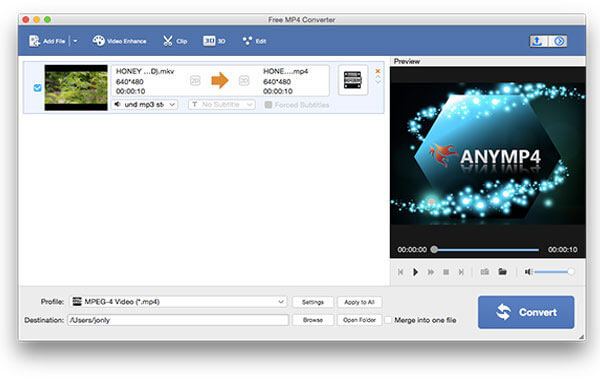Select the Clip scissors tool
The height and width of the screenshot is (380, 600).
[x=175, y=41]
